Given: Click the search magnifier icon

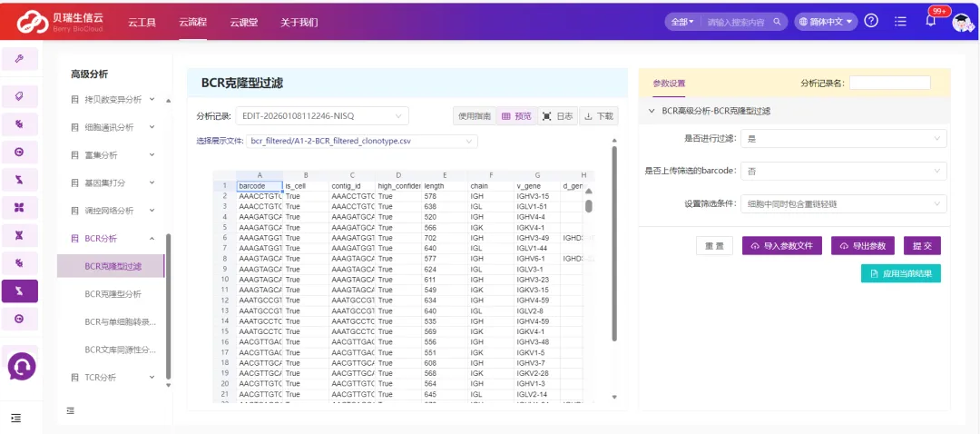Looking at the screenshot, I should point(777,22).
